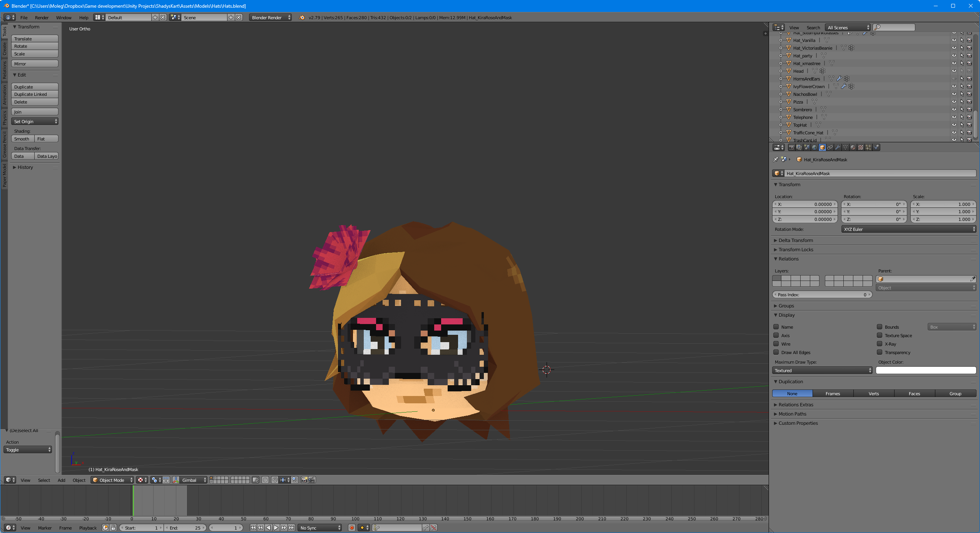Play animation in reverse in the timeline

click(x=268, y=528)
